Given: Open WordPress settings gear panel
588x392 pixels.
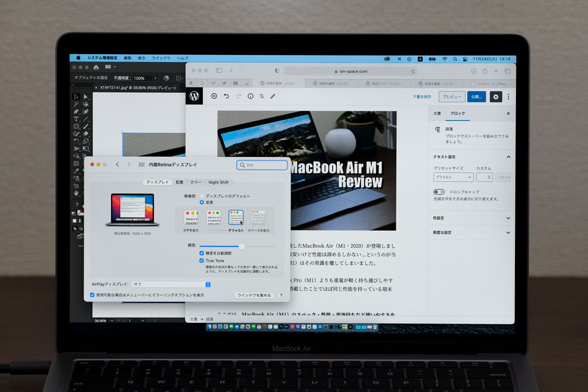Looking at the screenshot, I should point(496,97).
